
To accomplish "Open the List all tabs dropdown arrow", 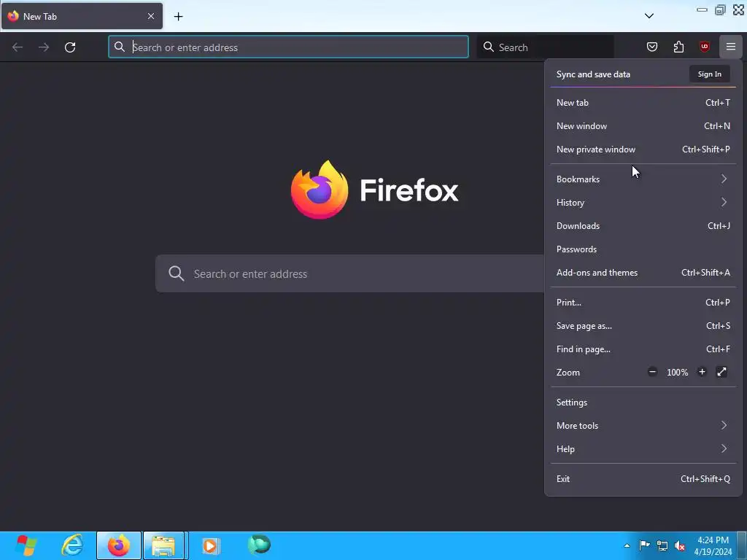I will (x=649, y=16).
